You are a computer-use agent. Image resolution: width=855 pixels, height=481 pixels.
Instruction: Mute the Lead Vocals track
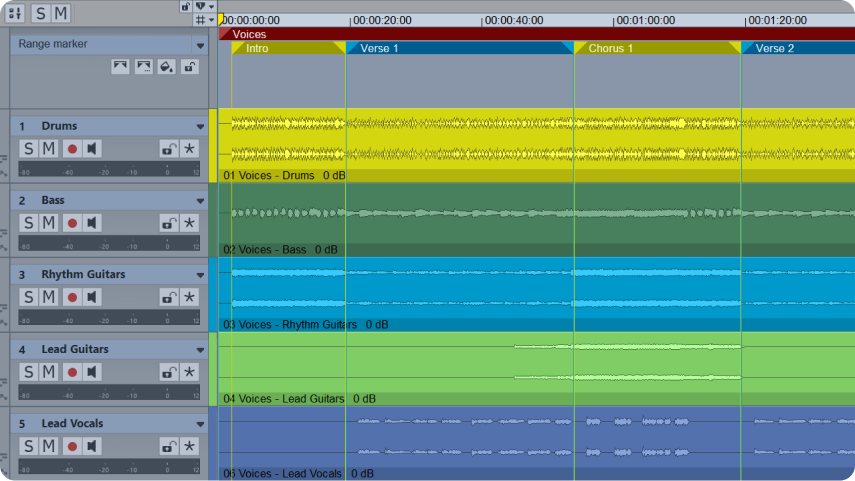coord(49,446)
